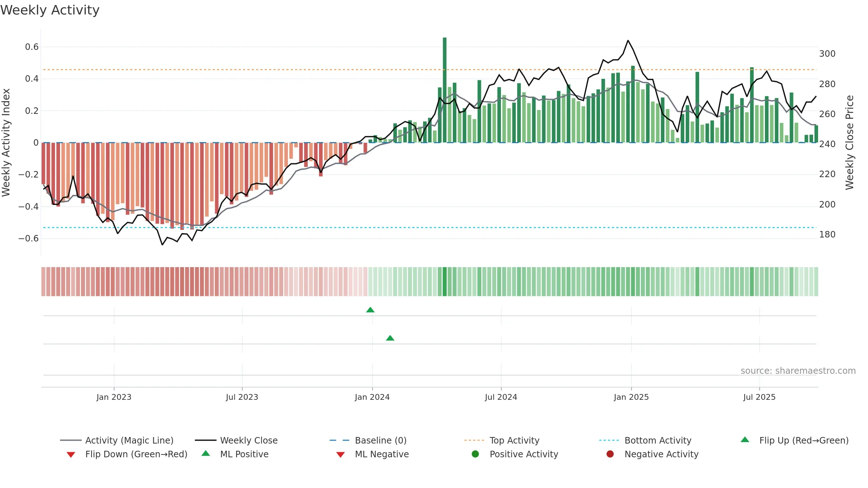Click the Flip Down red triangle legend icon
This screenshot has width=868, height=488.
(x=71, y=455)
